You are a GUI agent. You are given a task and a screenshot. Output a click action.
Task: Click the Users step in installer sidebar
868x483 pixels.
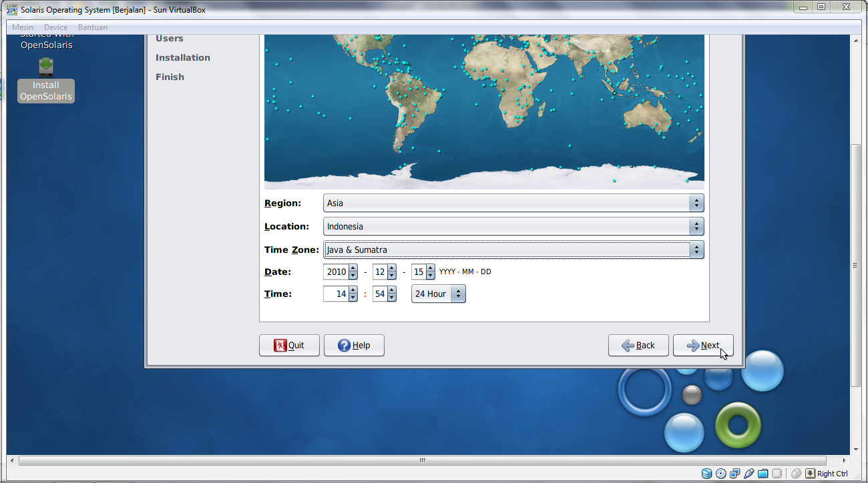pos(170,38)
